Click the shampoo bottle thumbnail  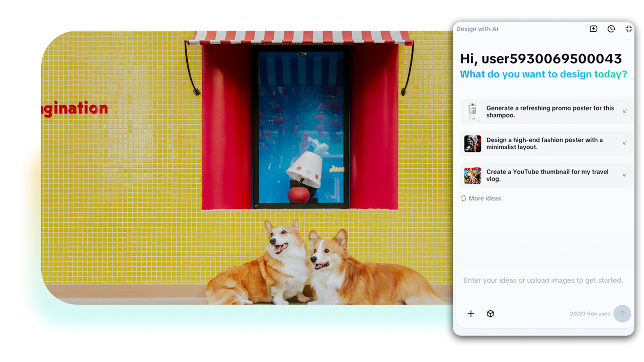[x=472, y=112]
